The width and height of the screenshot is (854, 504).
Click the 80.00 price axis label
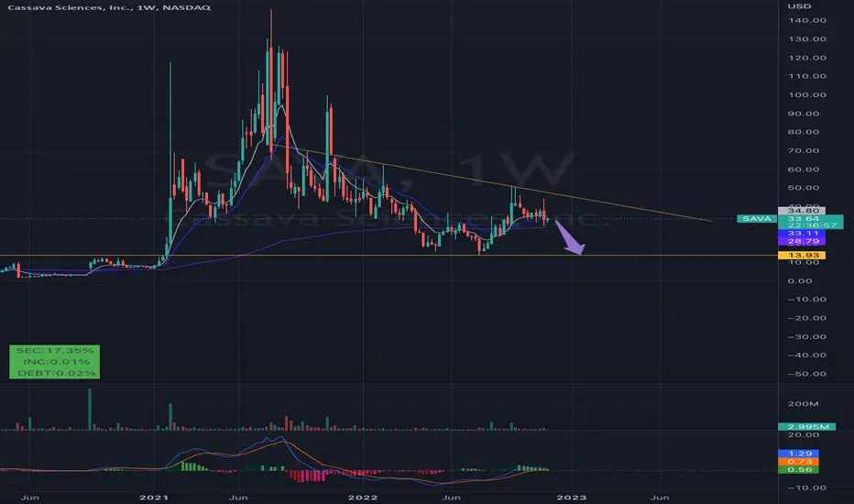804,132
